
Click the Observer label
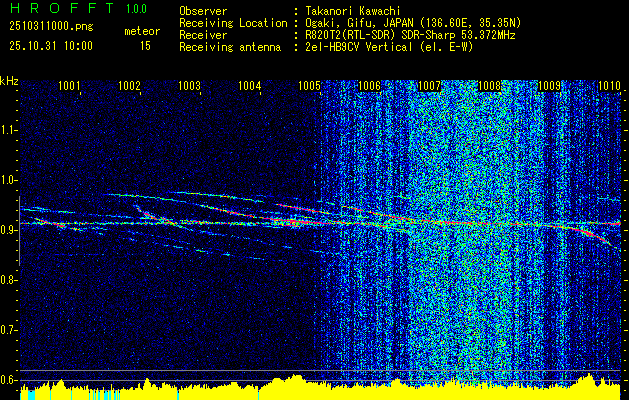click(x=203, y=11)
